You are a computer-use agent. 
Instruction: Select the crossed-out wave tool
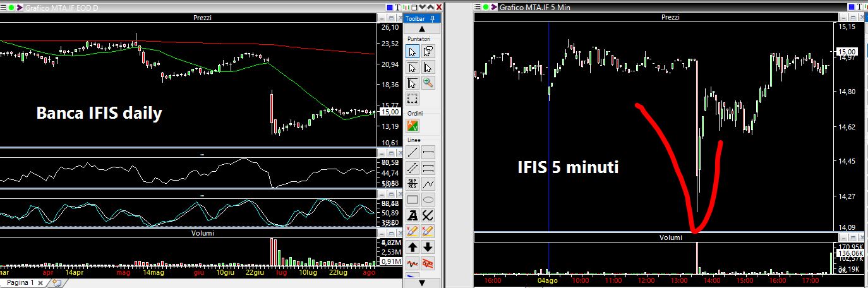pyautogui.click(x=428, y=263)
